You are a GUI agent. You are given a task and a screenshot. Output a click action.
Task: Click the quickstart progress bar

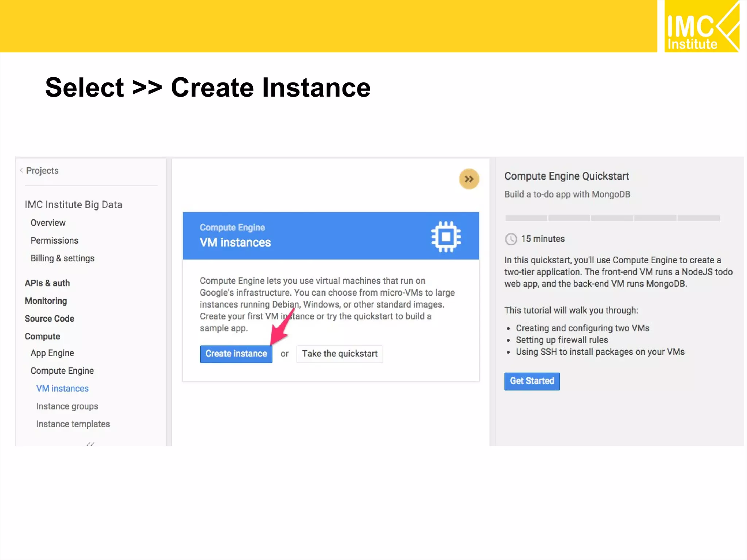(x=612, y=218)
